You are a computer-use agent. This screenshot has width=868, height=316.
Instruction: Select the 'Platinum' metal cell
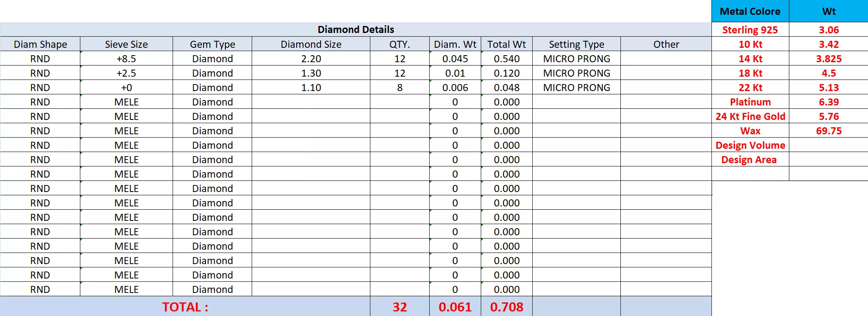[x=750, y=102]
